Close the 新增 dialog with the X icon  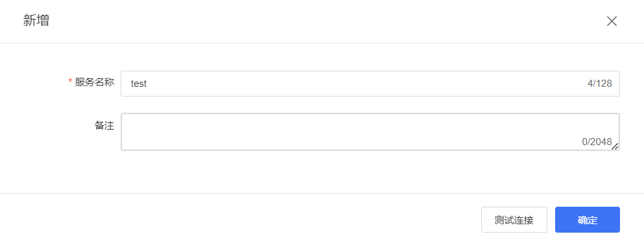(612, 21)
